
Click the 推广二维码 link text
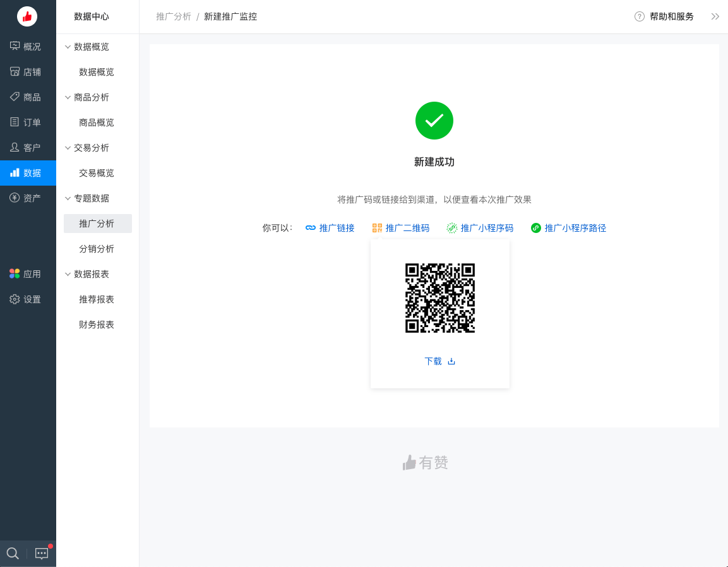pos(407,228)
